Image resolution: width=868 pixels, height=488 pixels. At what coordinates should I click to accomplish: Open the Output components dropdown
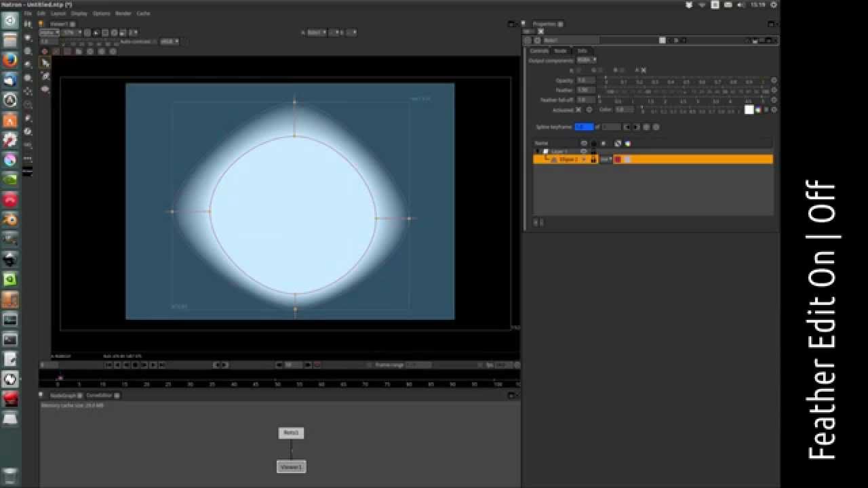coord(587,60)
